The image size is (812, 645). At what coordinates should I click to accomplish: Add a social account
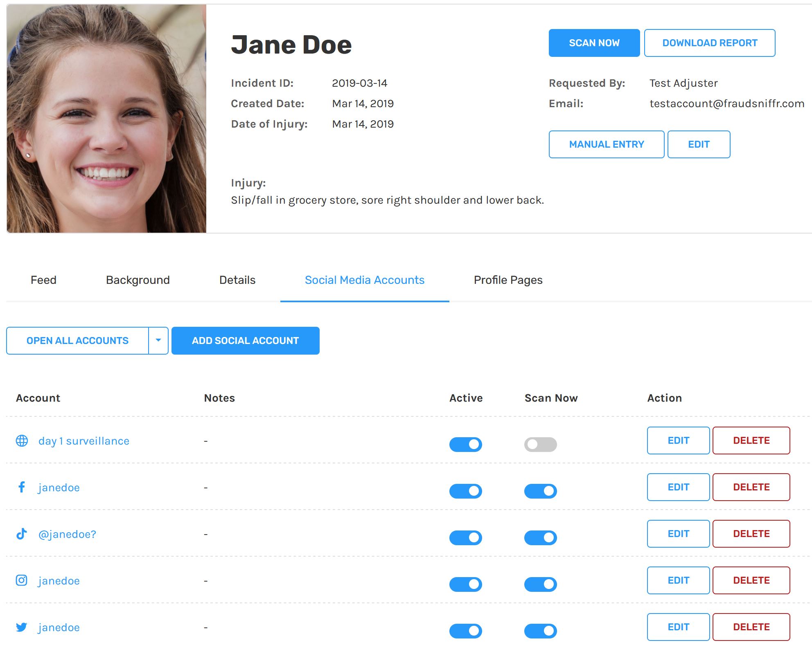(246, 340)
